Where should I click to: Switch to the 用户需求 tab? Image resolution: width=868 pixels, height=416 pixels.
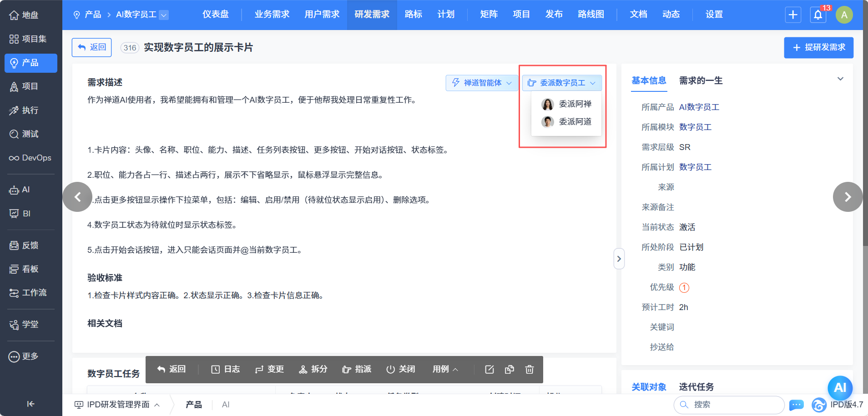point(322,15)
